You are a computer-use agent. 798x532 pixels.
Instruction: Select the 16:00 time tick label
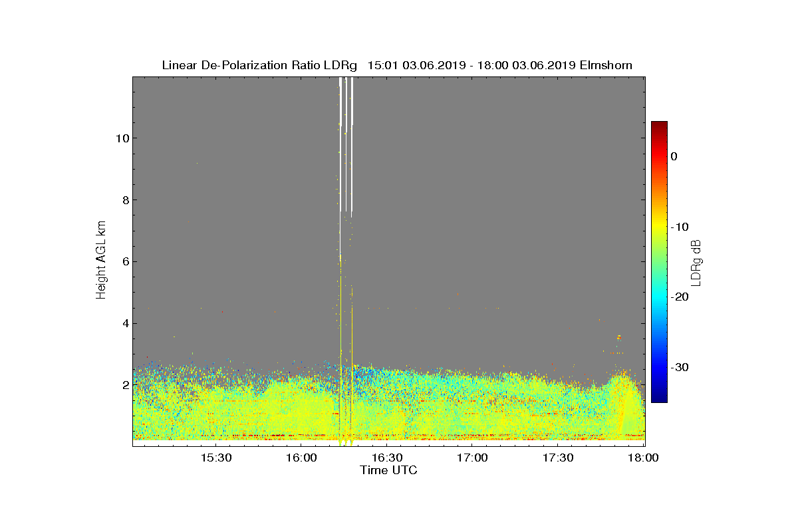coord(301,458)
